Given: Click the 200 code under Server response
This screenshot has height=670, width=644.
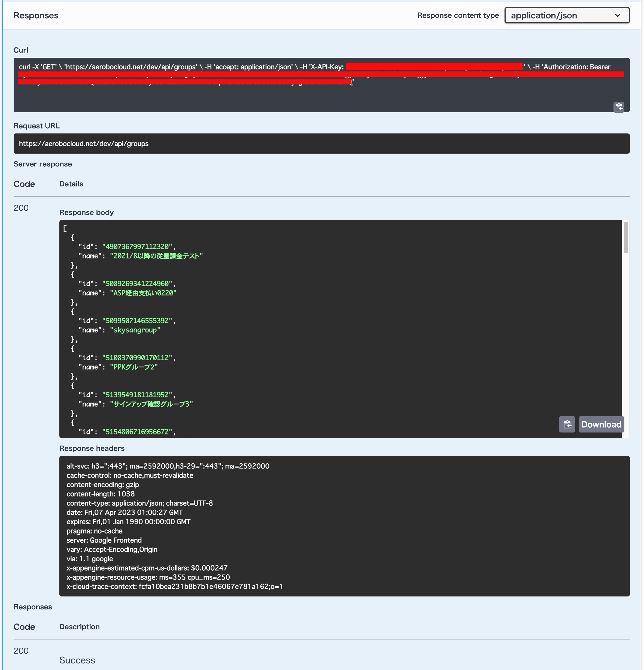Looking at the screenshot, I should click(21, 208).
